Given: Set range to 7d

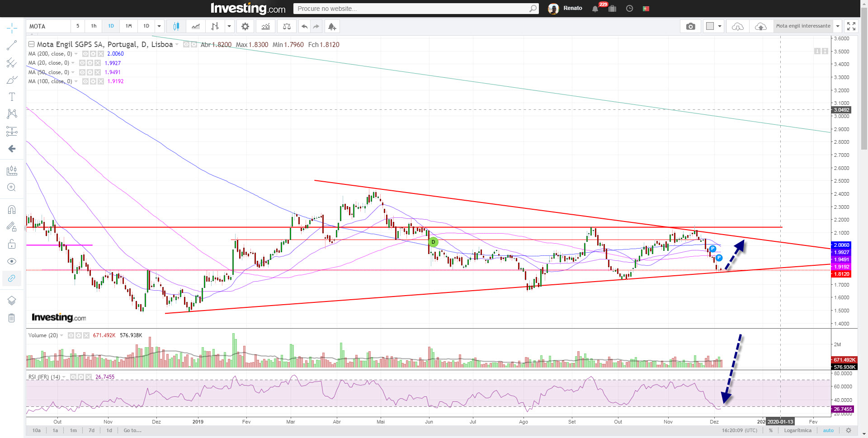Looking at the screenshot, I should (x=92, y=430).
